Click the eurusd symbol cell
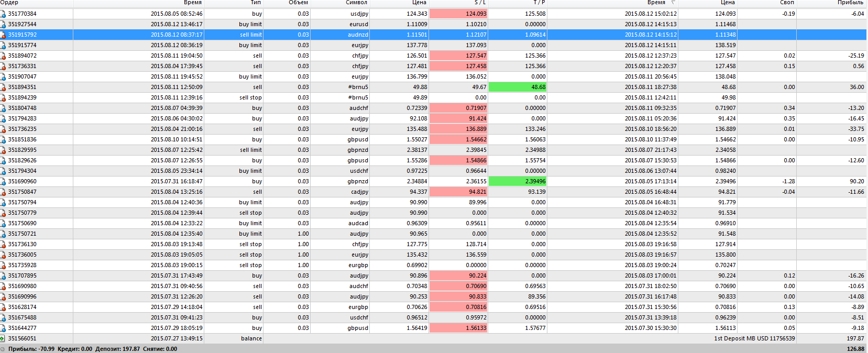The height and width of the screenshot is (353, 868). click(359, 24)
